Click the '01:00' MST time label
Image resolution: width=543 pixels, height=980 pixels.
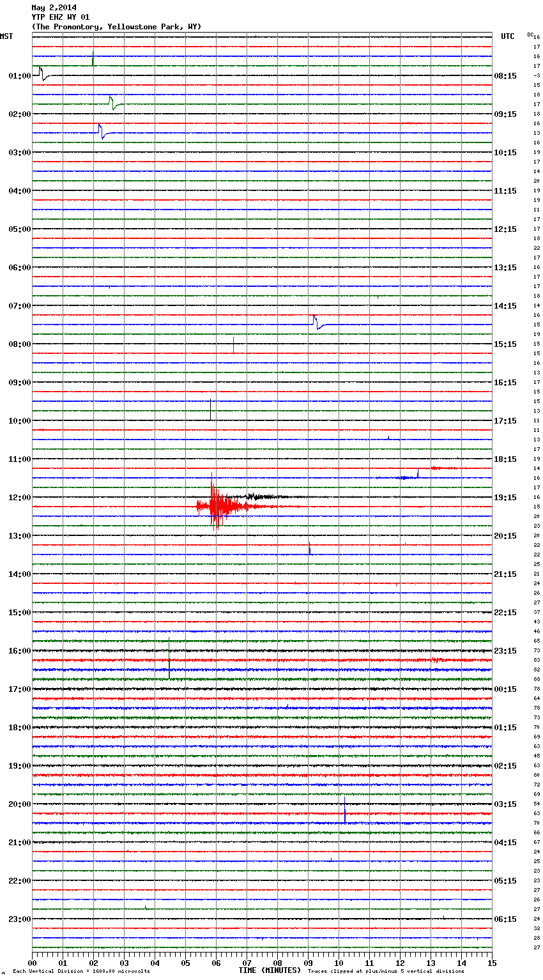click(19, 76)
